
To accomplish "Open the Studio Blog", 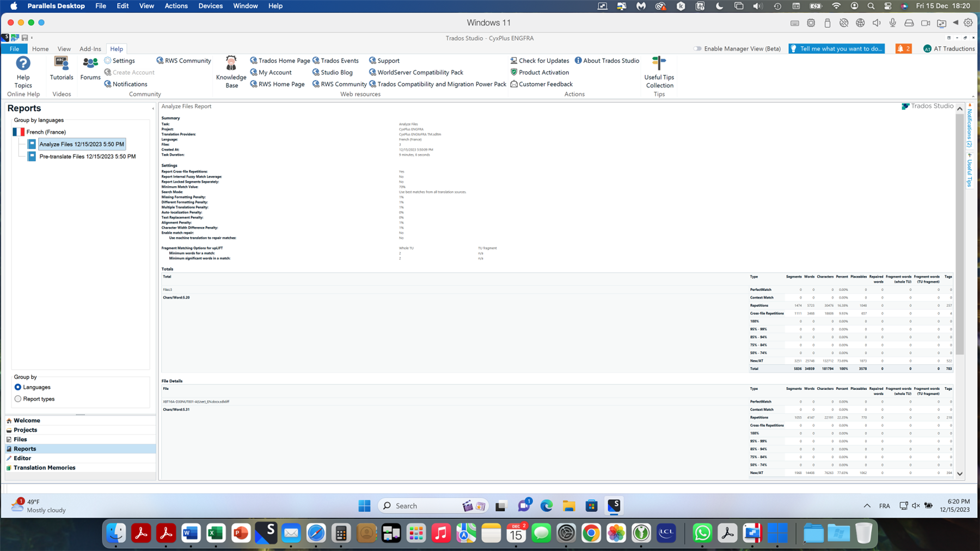I will [333, 72].
